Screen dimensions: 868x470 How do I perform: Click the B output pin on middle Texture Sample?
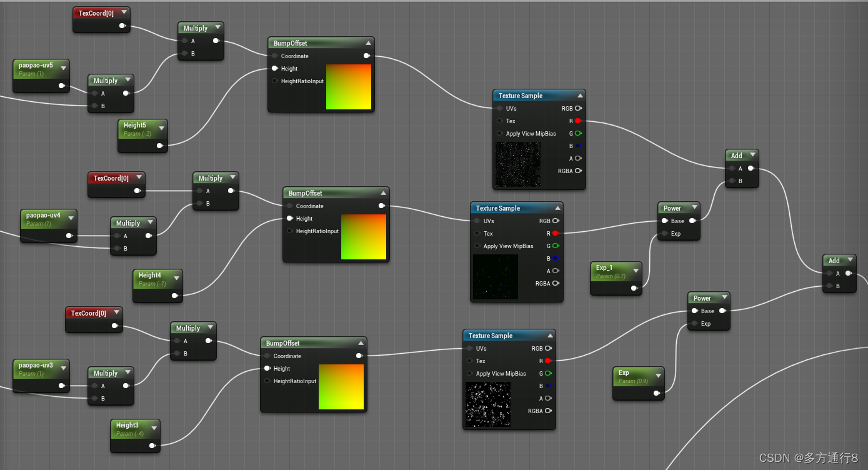coord(555,258)
